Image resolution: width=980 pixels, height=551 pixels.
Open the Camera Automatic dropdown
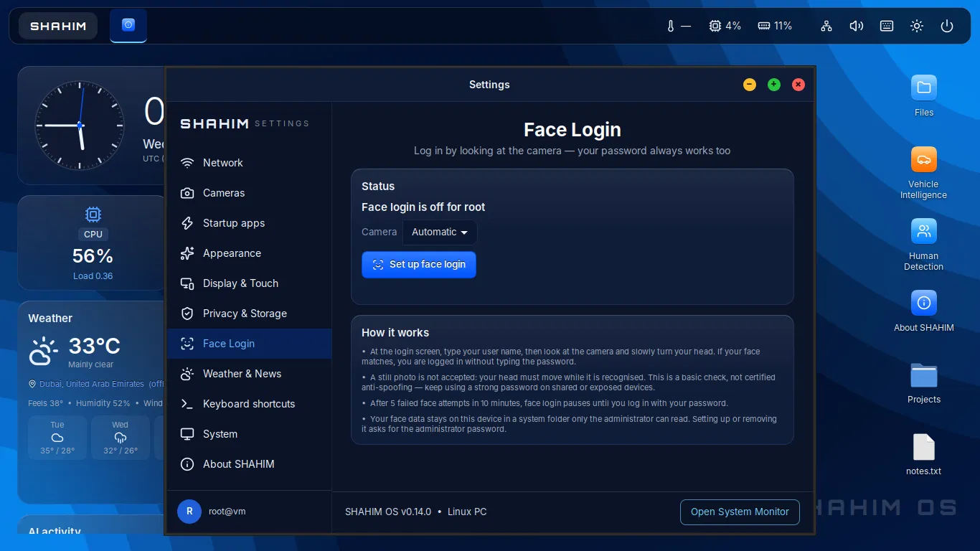[x=440, y=232]
